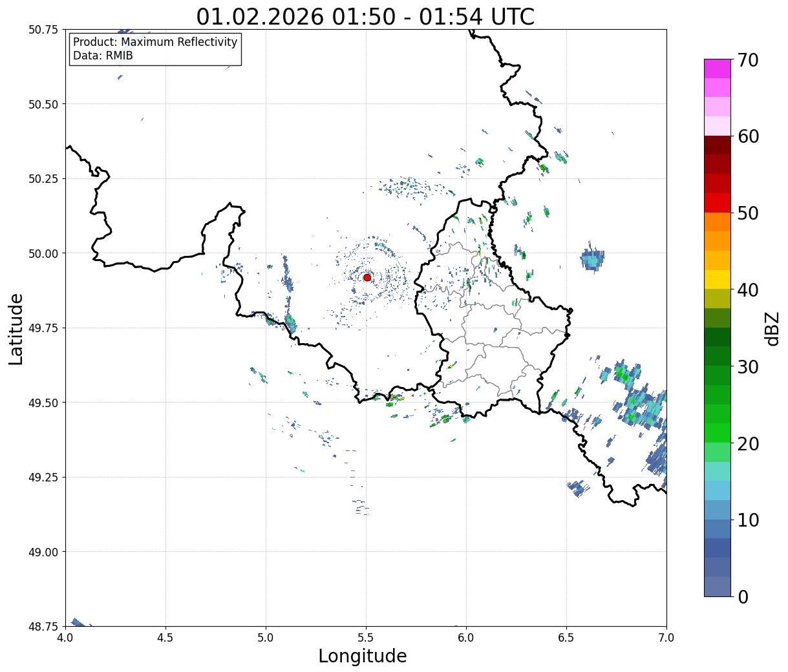
Task: Click the longitude tick label 5.5
Action: (x=366, y=637)
